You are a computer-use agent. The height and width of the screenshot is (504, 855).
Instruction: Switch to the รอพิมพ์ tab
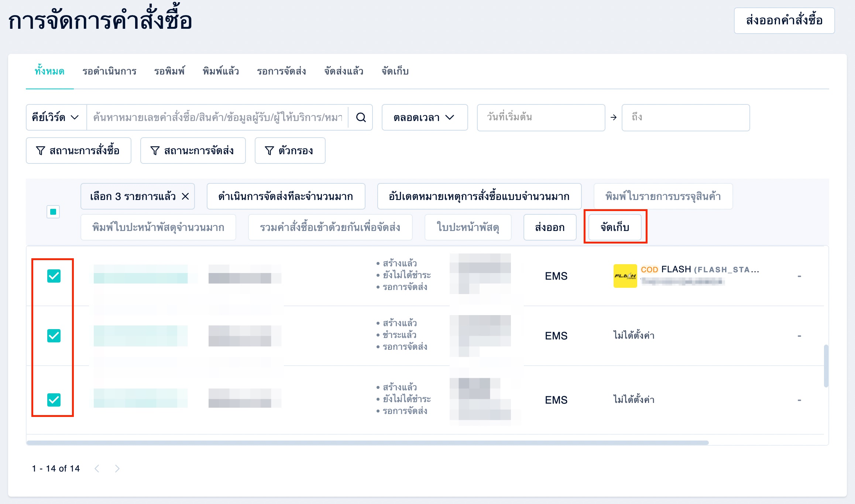(x=169, y=71)
